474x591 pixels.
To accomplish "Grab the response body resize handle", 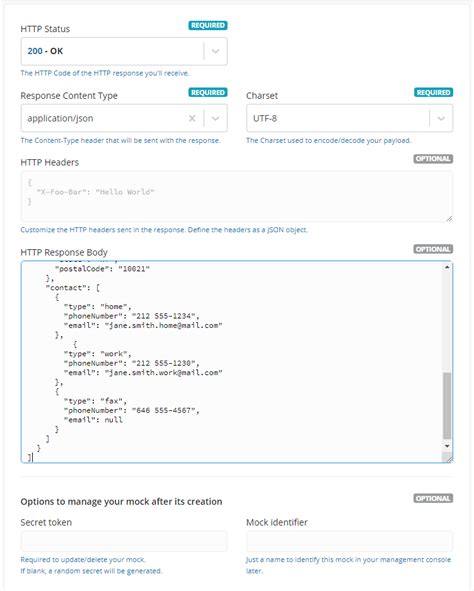I will [448, 458].
